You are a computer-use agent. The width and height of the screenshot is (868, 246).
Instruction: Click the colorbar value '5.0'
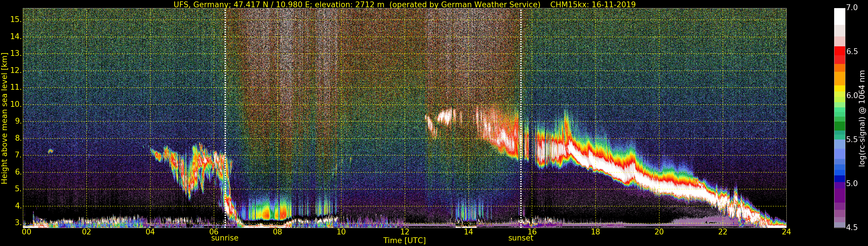(852, 184)
